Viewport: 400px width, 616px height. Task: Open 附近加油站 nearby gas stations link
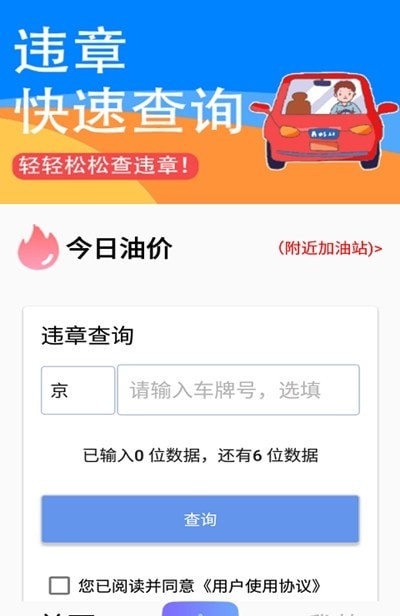pos(330,248)
